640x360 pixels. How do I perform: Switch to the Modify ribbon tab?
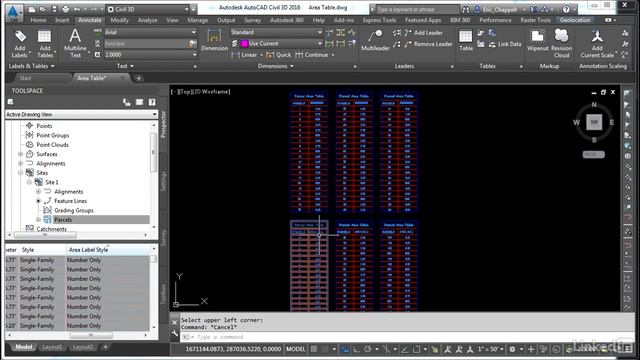tap(119, 20)
